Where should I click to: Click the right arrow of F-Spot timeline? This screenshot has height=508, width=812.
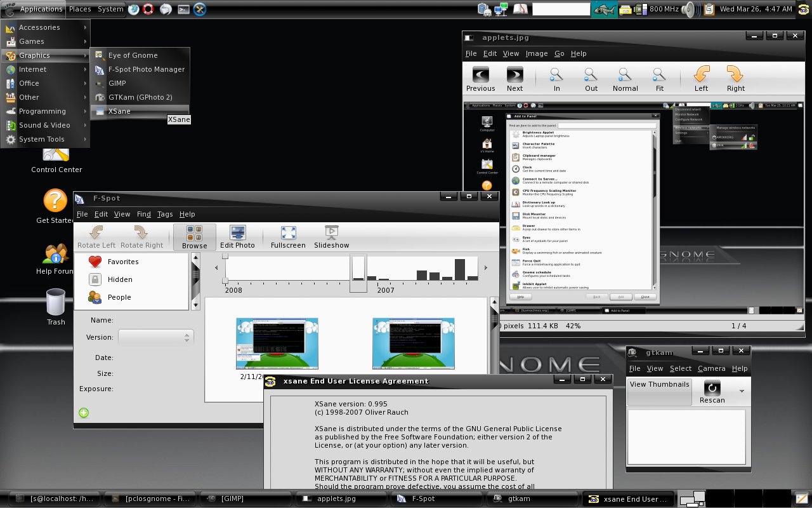[x=486, y=268]
